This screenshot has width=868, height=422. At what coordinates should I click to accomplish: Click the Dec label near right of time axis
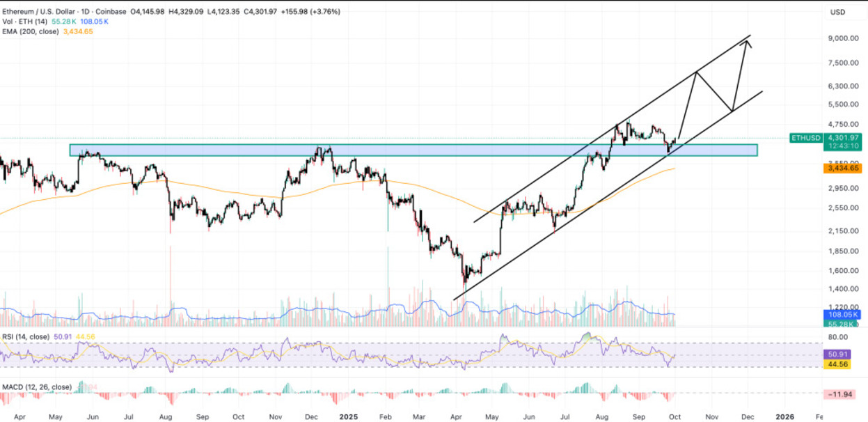tap(748, 416)
